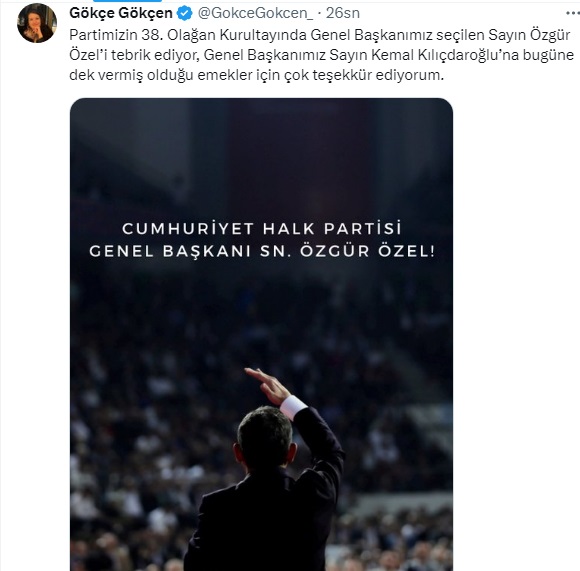The height and width of the screenshot is (571, 580).
Task: Open the attached tweet image
Action: tap(261, 334)
